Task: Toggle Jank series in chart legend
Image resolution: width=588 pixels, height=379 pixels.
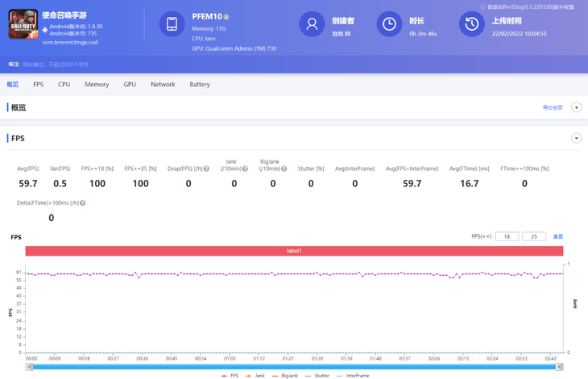Action: tap(255, 376)
